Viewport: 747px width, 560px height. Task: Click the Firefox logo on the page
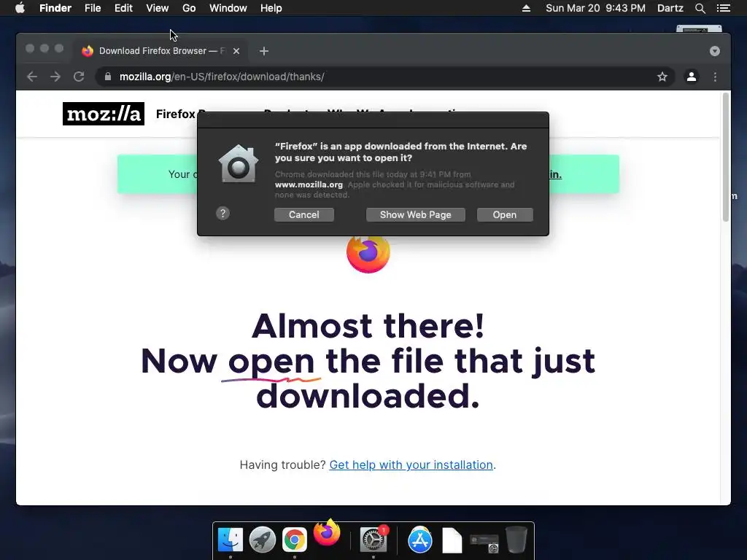pos(368,254)
